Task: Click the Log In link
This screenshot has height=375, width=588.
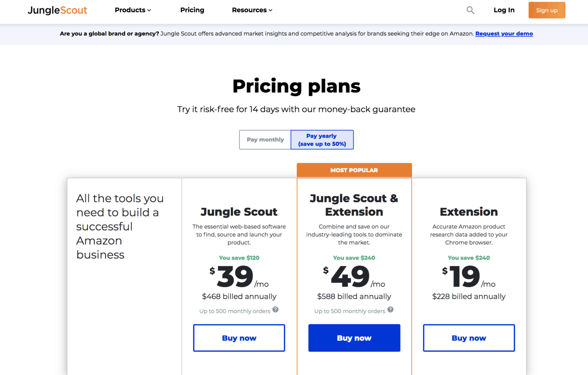Action: [x=504, y=10]
